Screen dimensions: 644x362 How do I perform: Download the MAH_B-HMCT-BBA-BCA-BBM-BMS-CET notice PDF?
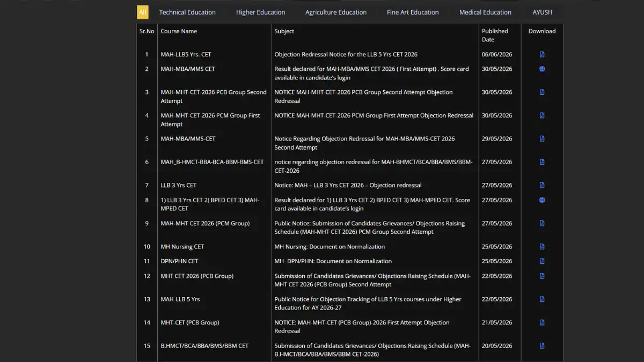coord(542,162)
